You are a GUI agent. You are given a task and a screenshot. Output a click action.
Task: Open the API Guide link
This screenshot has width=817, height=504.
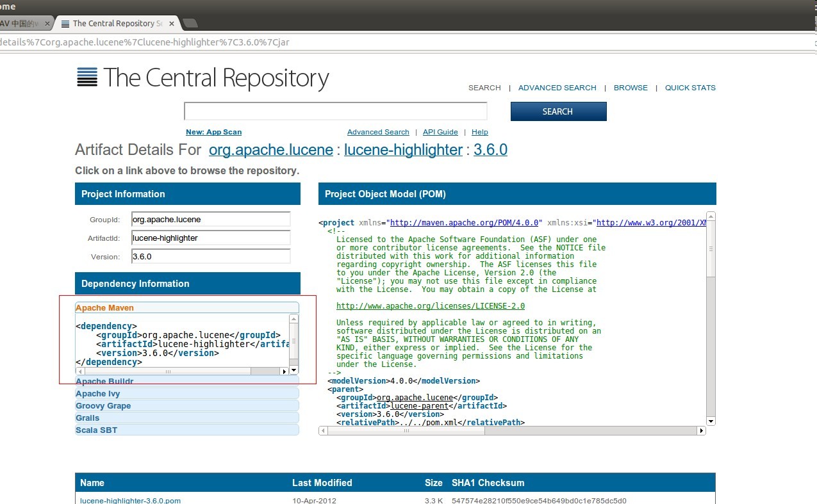coord(440,132)
